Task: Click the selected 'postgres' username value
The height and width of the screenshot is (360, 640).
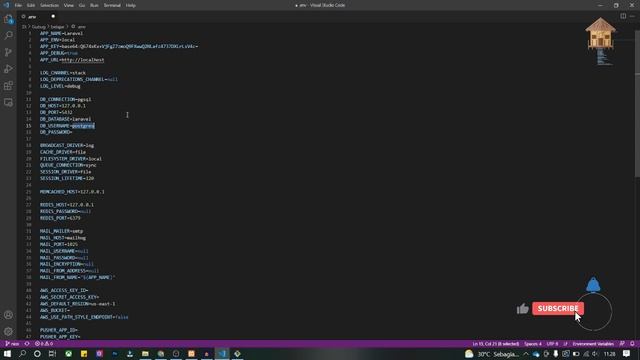Action: pos(83,126)
